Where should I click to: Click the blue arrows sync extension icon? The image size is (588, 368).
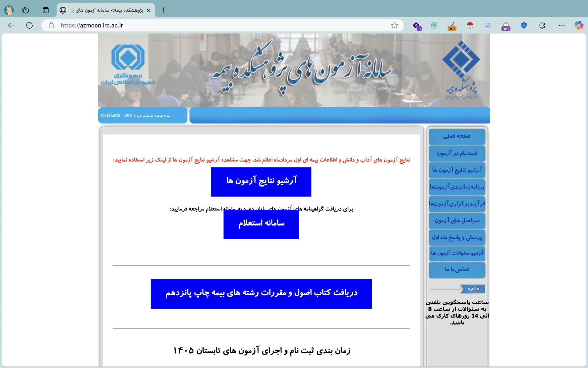click(x=488, y=25)
